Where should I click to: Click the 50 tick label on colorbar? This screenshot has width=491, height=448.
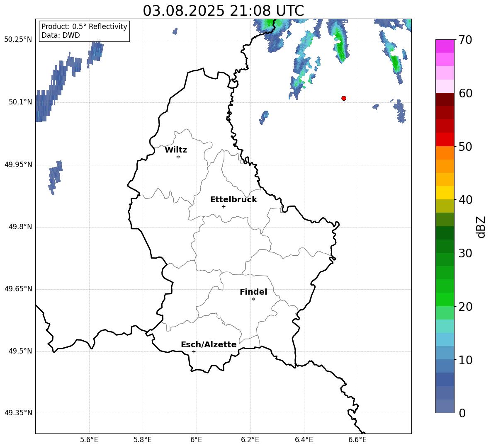[465, 146]
